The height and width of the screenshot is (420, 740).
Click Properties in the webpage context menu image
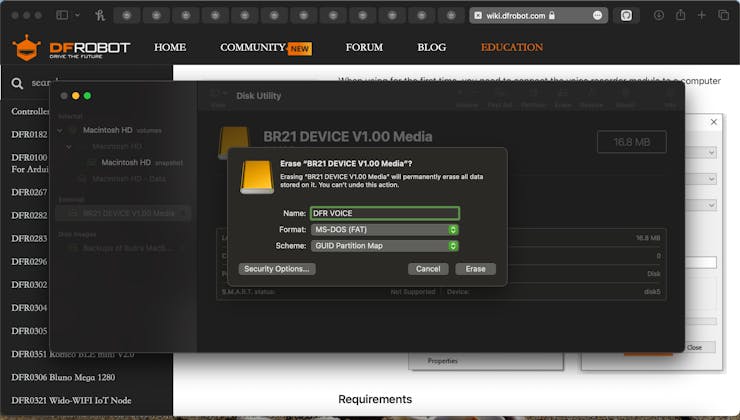[443, 361]
